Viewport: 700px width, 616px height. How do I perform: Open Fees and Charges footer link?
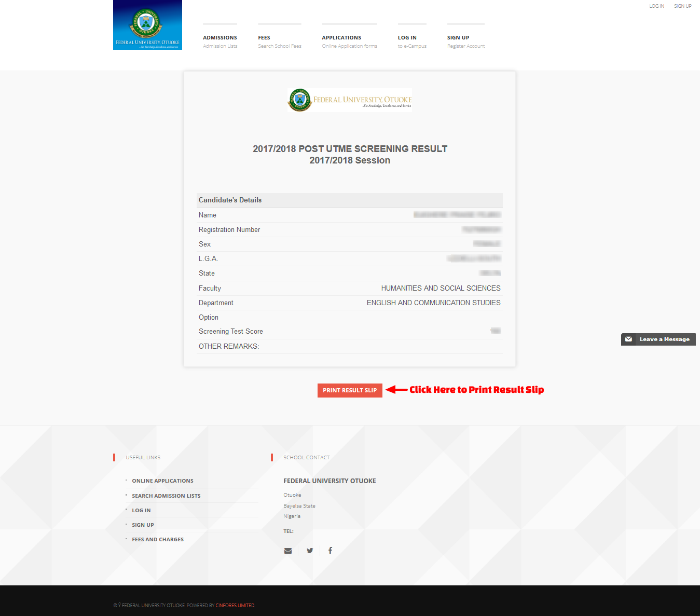(158, 540)
